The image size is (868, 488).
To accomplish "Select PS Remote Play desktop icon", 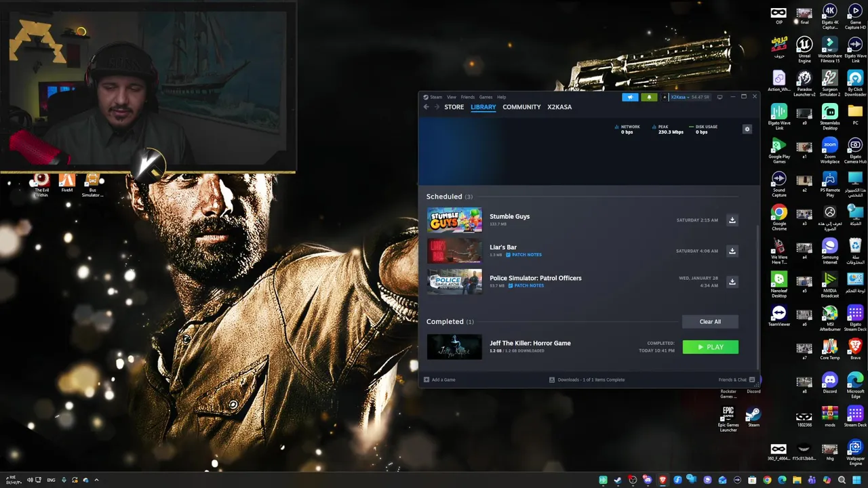I will (x=830, y=184).
